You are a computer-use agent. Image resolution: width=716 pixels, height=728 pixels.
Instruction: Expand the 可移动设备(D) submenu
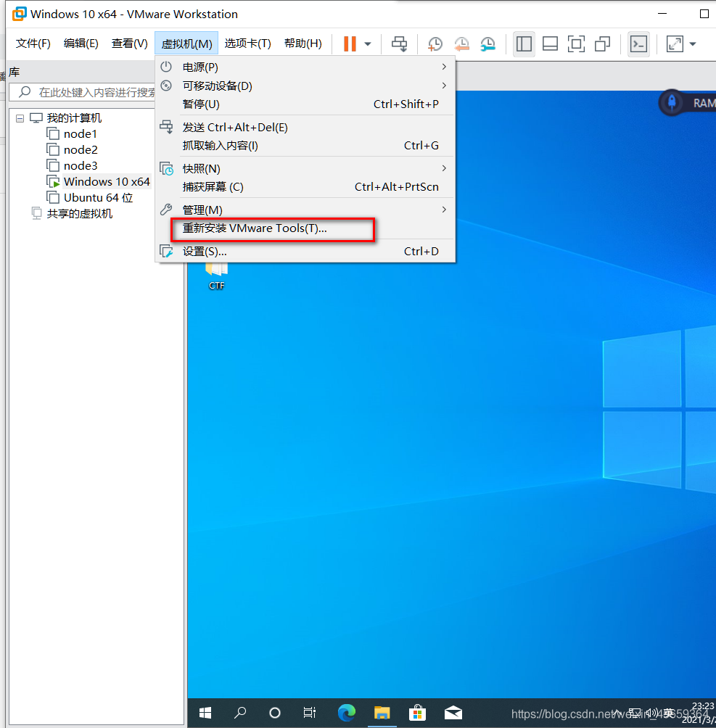(305, 86)
